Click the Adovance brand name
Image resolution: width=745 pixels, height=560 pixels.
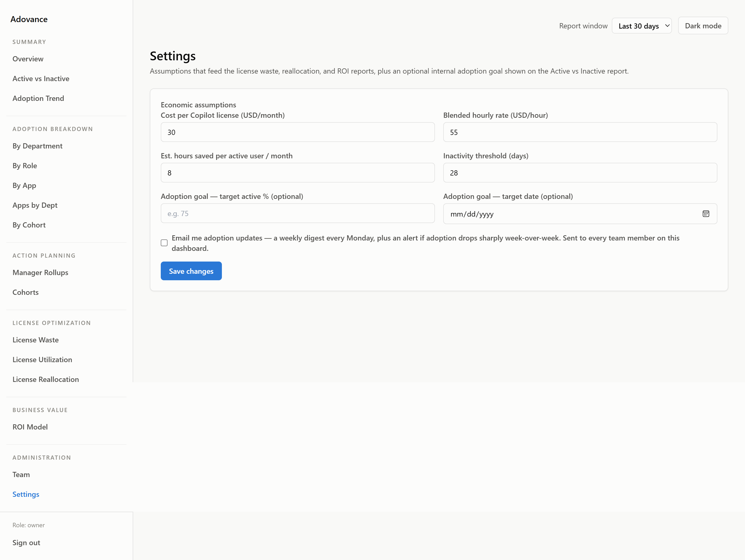(x=29, y=19)
